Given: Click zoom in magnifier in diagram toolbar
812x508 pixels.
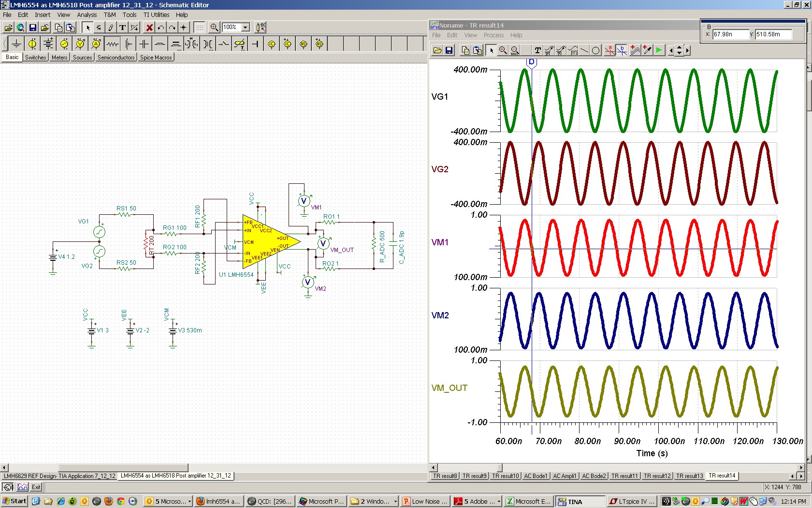Looking at the screenshot, I should click(503, 50).
